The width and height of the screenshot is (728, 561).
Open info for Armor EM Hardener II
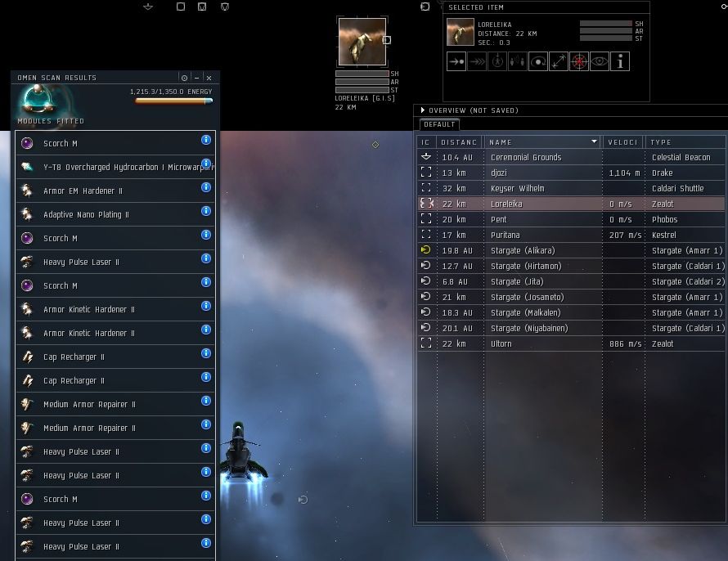[x=206, y=187]
